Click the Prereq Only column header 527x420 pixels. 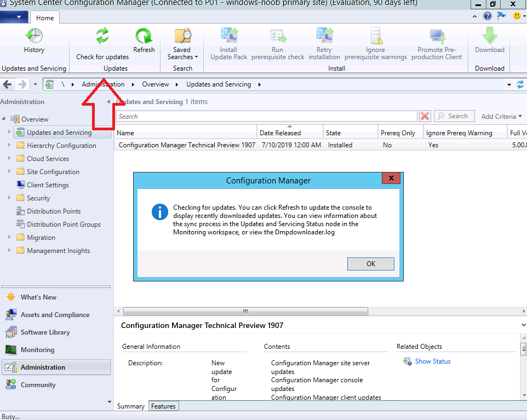400,133
